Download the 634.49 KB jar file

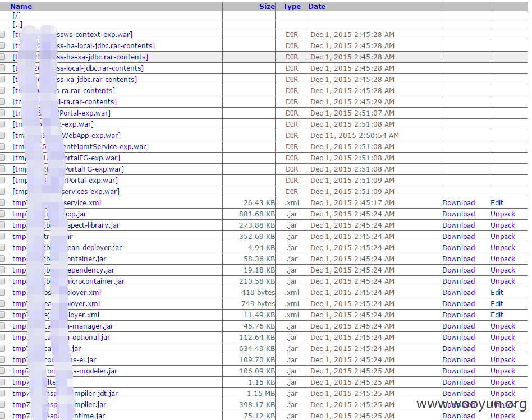[x=458, y=348]
